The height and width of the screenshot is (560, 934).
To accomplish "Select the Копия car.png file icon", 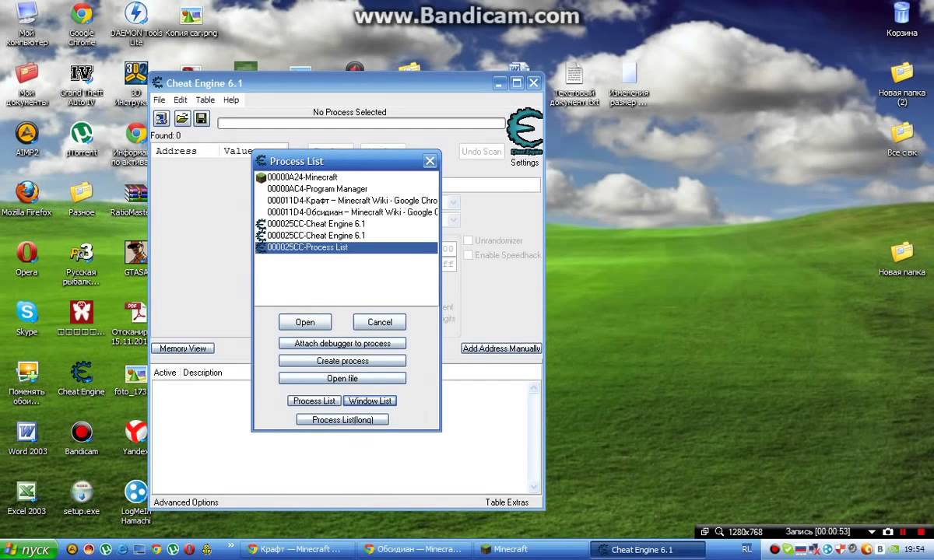I will pyautogui.click(x=191, y=23).
